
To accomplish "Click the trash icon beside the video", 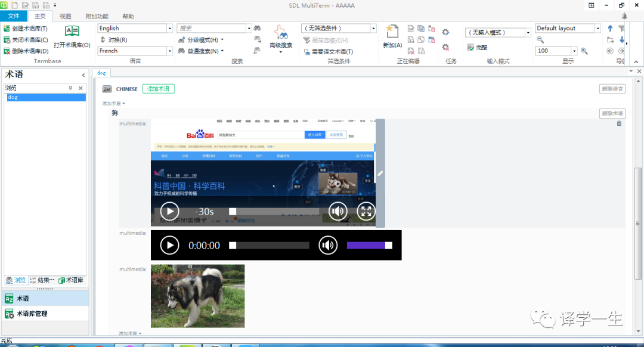I will point(619,123).
